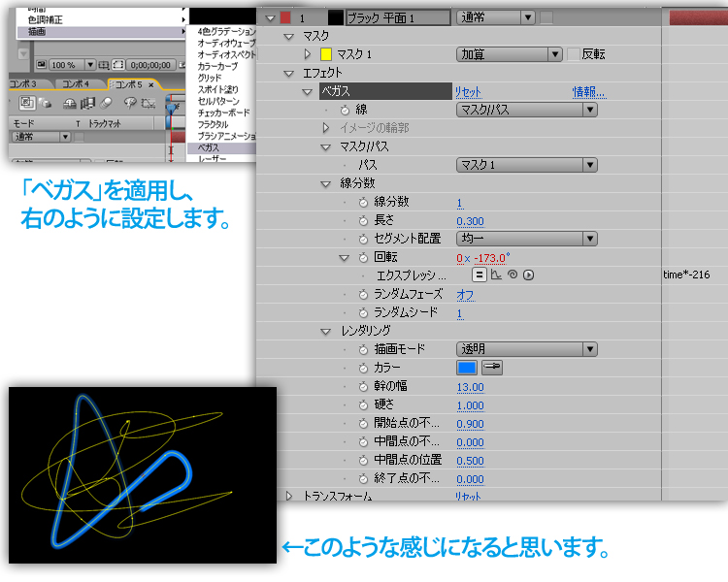Toggle the checkbox beside layer 通常 mode
The height and width of the screenshot is (582, 728).
pos(546,17)
